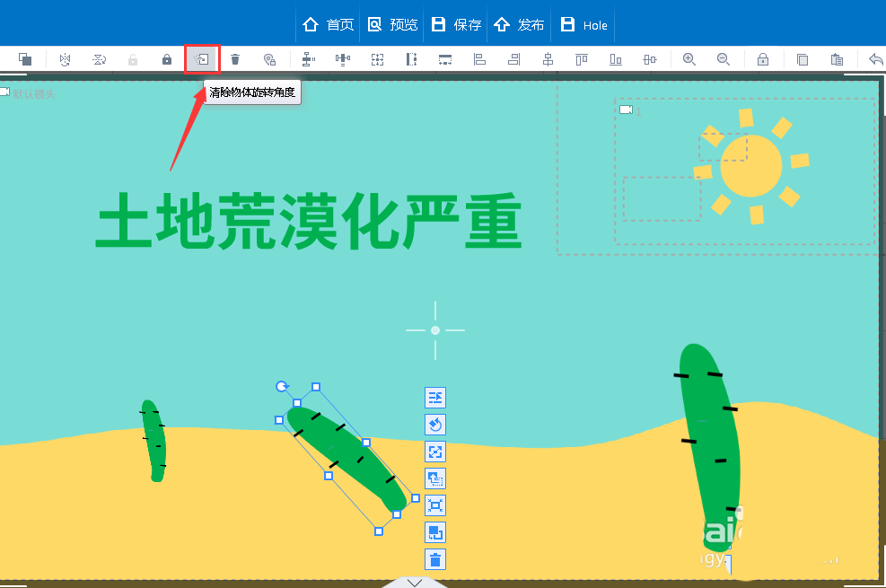Distribute objects horizontally from toolbar
Screen dimensions: 886x588
point(342,59)
